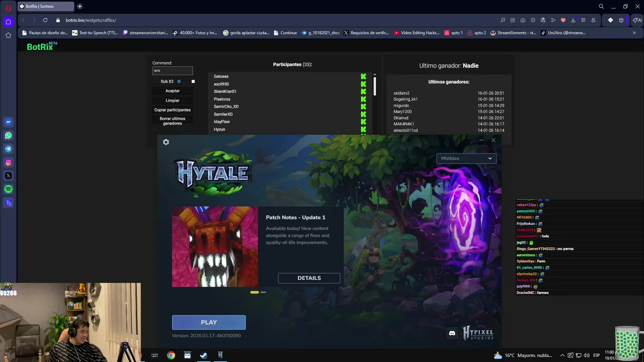This screenshot has width=644, height=362.
Task: Open StreamElements bookmark
Action: pyautogui.click(x=512, y=33)
